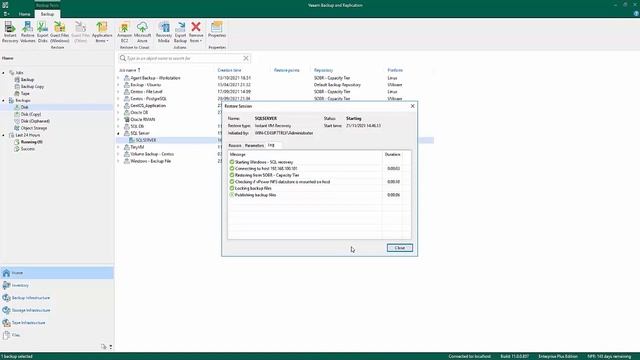Open the Inventory navigation pane
Viewport: 640px width, 360px height.
(57, 285)
